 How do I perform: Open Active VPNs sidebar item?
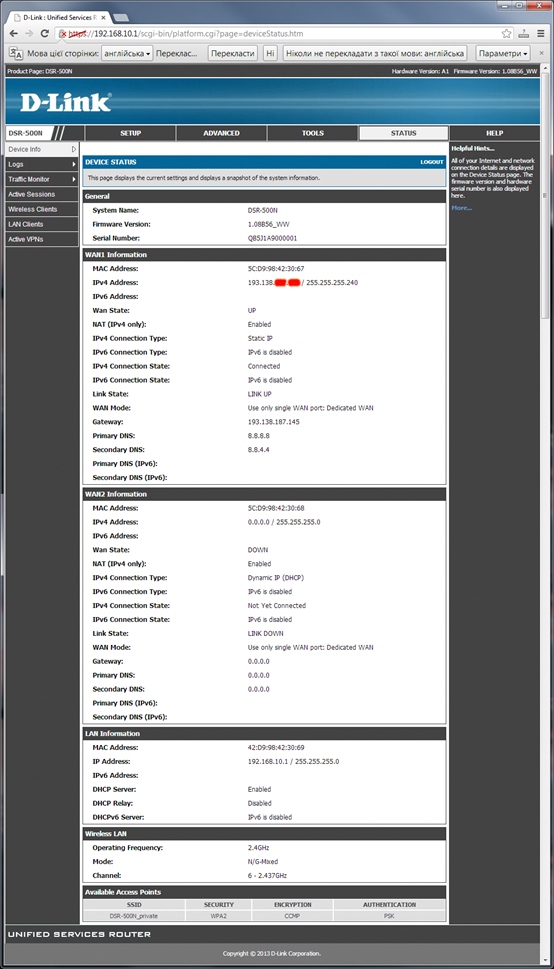[x=42, y=239]
